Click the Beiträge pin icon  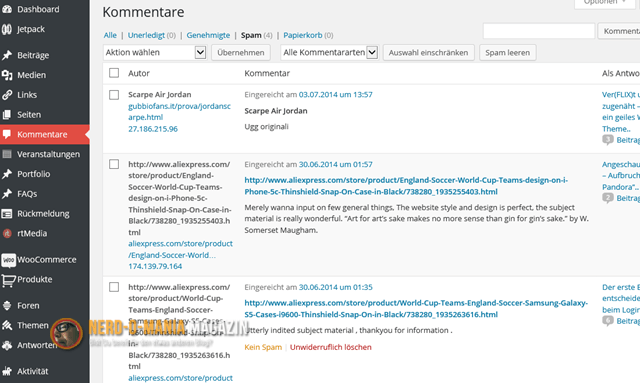pyautogui.click(x=7, y=55)
